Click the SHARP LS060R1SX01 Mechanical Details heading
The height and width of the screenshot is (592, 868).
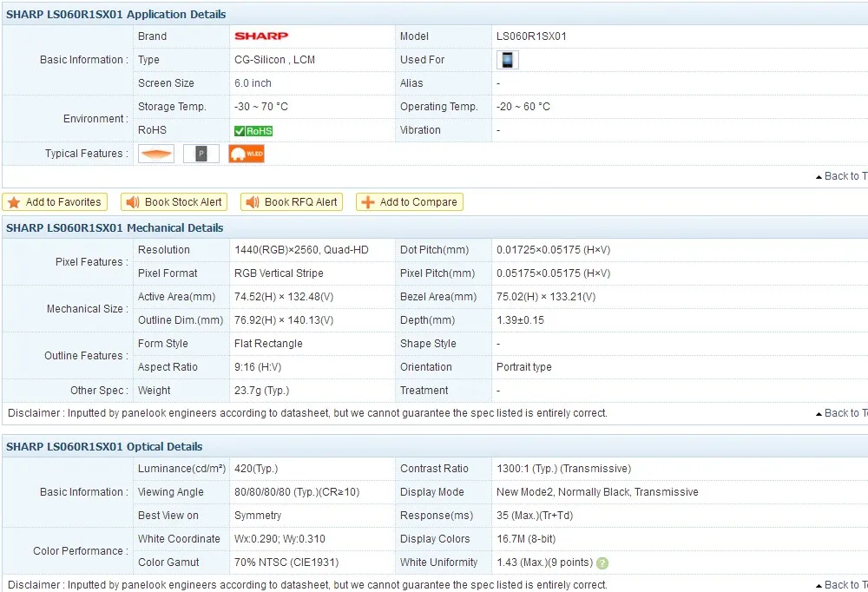115,228
